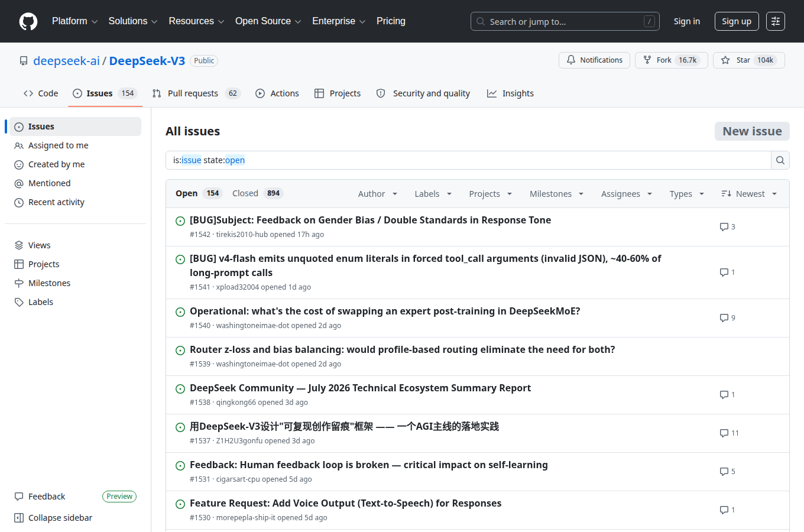Screen dimensions: 804x532
Task: Open the 11 comments on the Chinese-titled issue
Action: coord(729,433)
